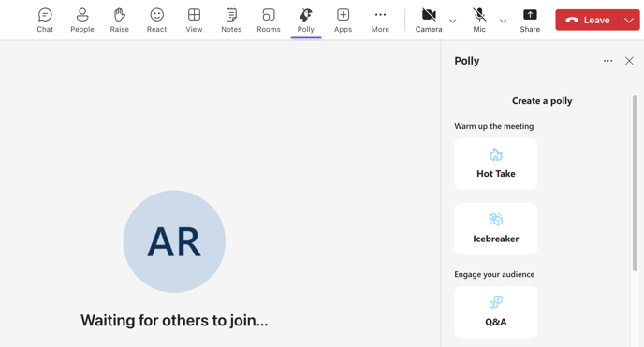Open breakout Rooms
644x347 pixels.
[x=269, y=20]
